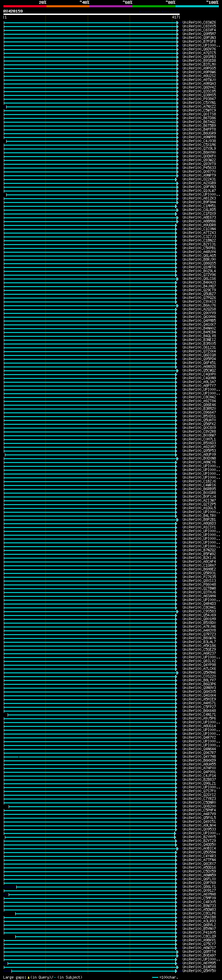222x980 pixels.
Task: Select hit label UniRef100_B9SED8
Action: click(x=199, y=60)
